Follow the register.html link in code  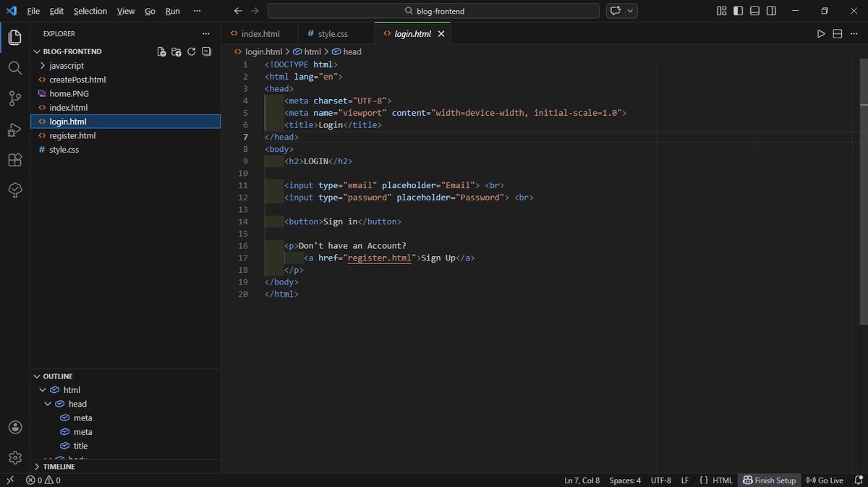(x=380, y=258)
